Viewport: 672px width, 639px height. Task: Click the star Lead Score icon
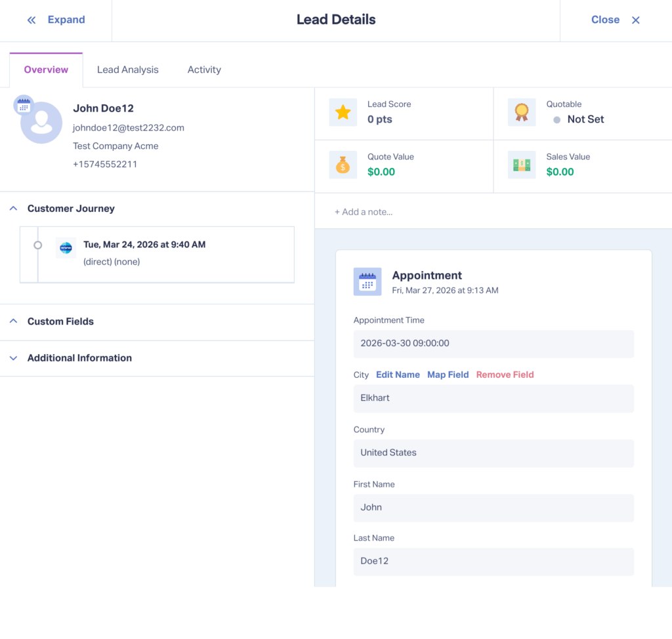[x=342, y=112]
